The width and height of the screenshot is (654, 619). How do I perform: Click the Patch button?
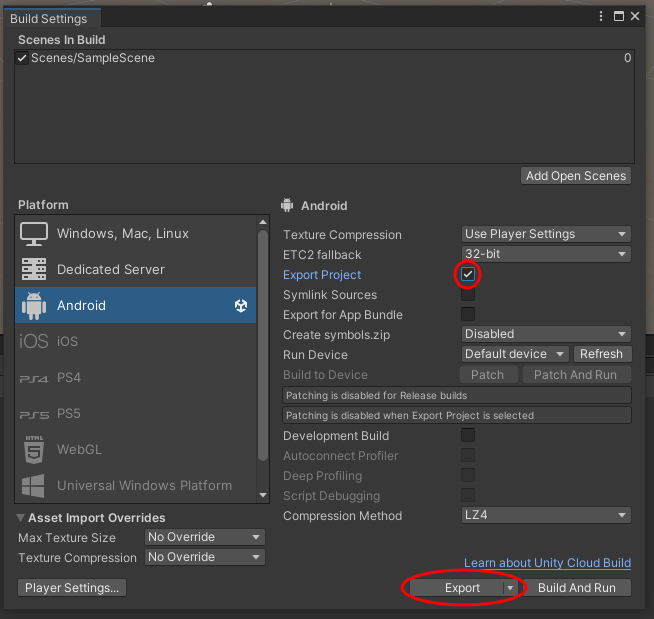tap(488, 375)
